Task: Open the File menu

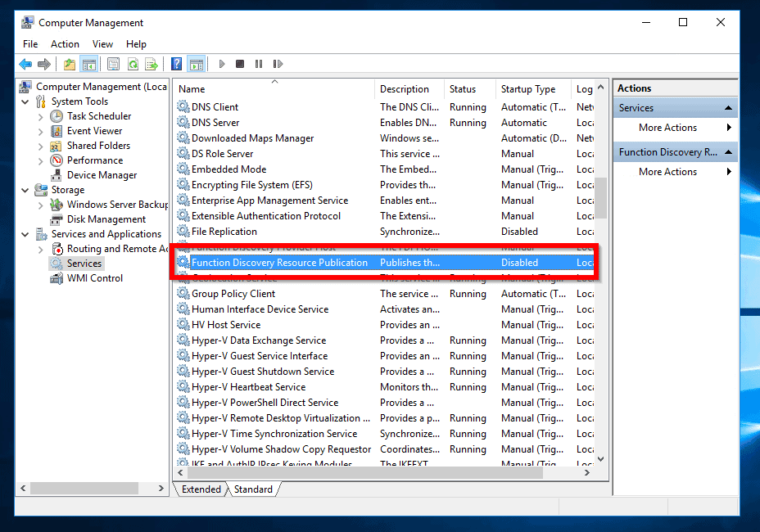Action: [x=30, y=44]
